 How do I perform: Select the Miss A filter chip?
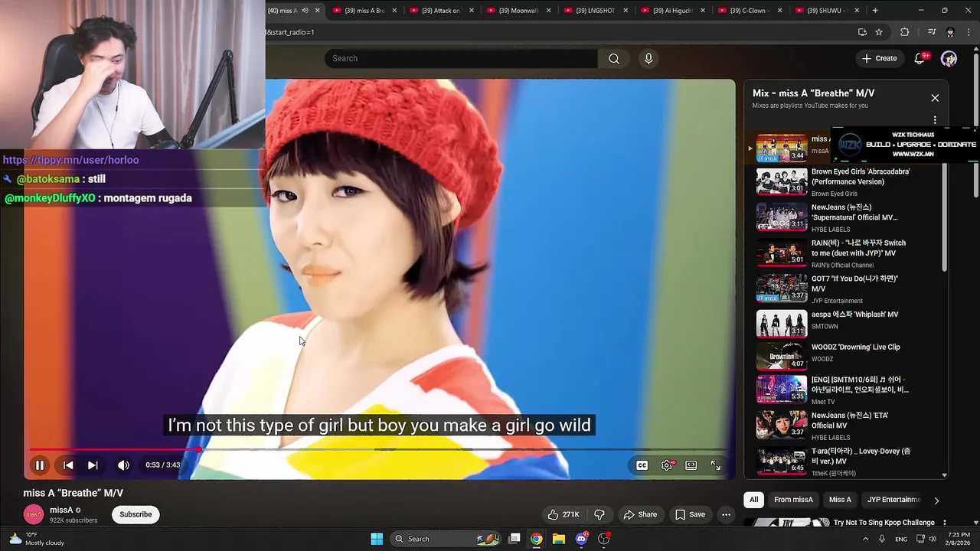(840, 500)
